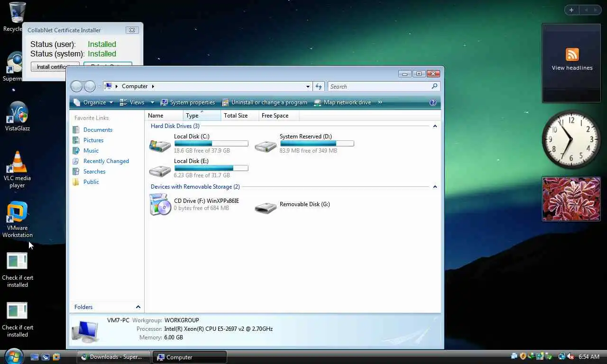Click Local Disk (C:) usage bar
Viewport: 607px width, 364px height.
click(211, 143)
